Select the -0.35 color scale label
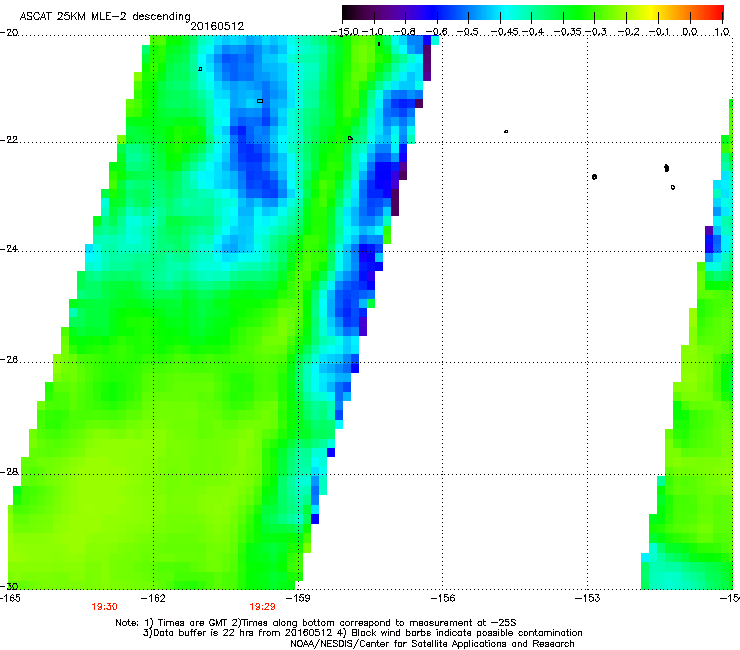Viewport: 740px width, 650px height. [x=567, y=32]
